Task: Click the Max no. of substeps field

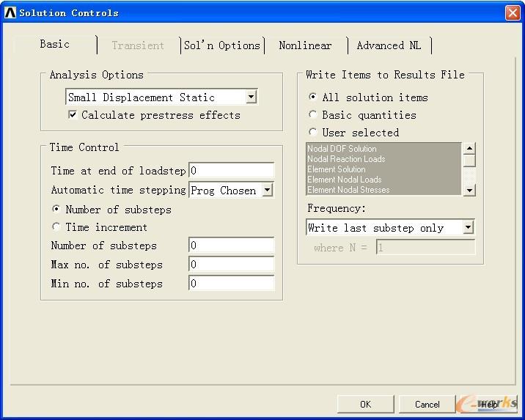Action: tap(231, 265)
